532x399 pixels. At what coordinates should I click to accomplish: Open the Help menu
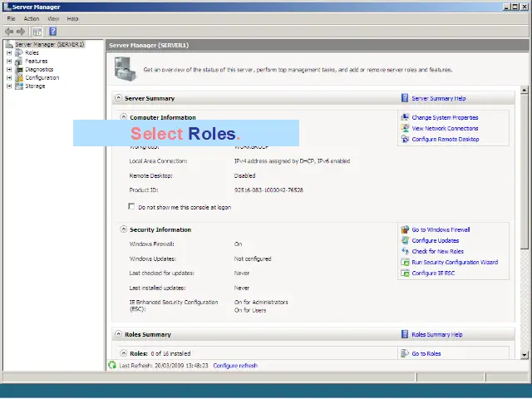tap(72, 18)
